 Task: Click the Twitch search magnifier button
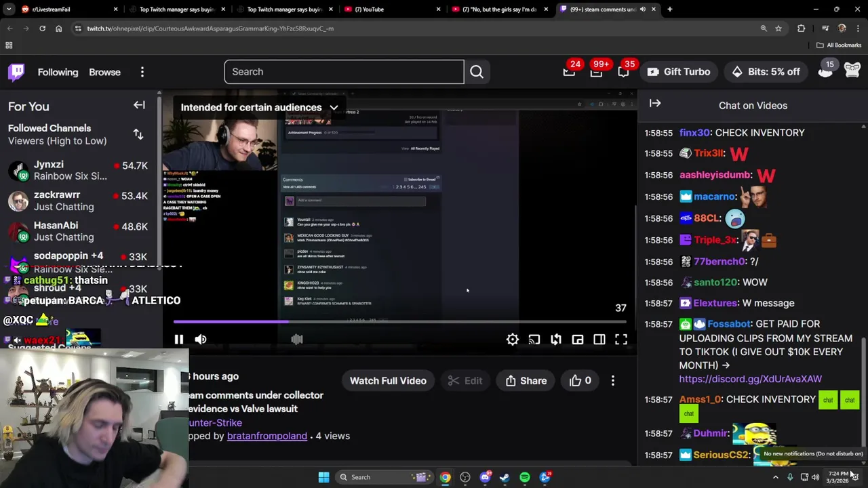pyautogui.click(x=477, y=72)
